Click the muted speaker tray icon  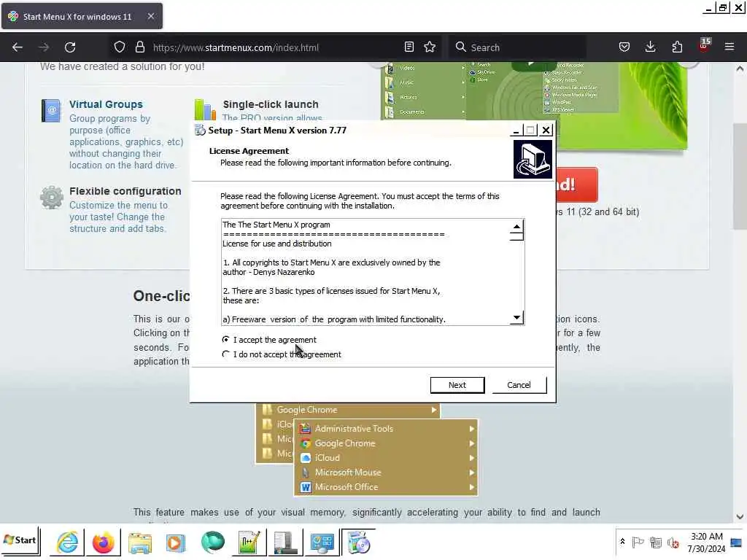pyautogui.click(x=673, y=542)
